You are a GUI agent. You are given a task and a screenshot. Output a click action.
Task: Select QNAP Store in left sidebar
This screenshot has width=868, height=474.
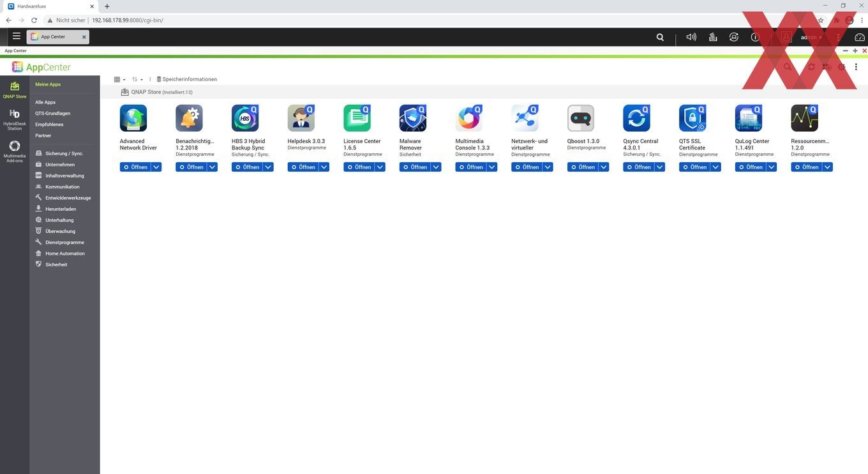(15, 89)
